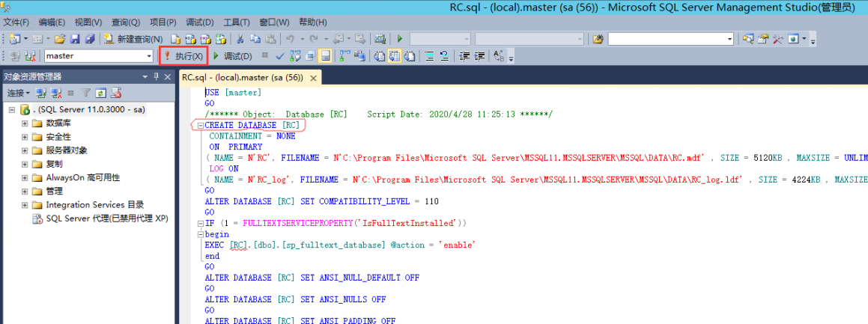Click the Save floppy disk icon
The height and width of the screenshot is (324, 868).
(x=75, y=39)
